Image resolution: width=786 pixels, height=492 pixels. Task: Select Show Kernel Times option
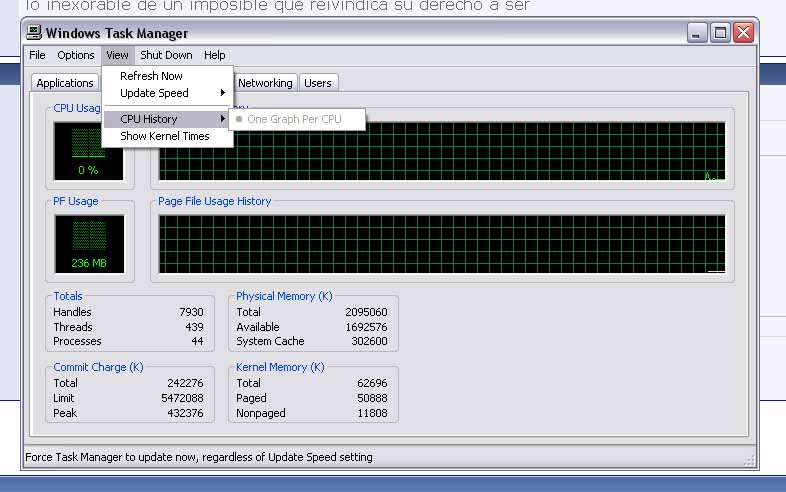click(x=167, y=136)
